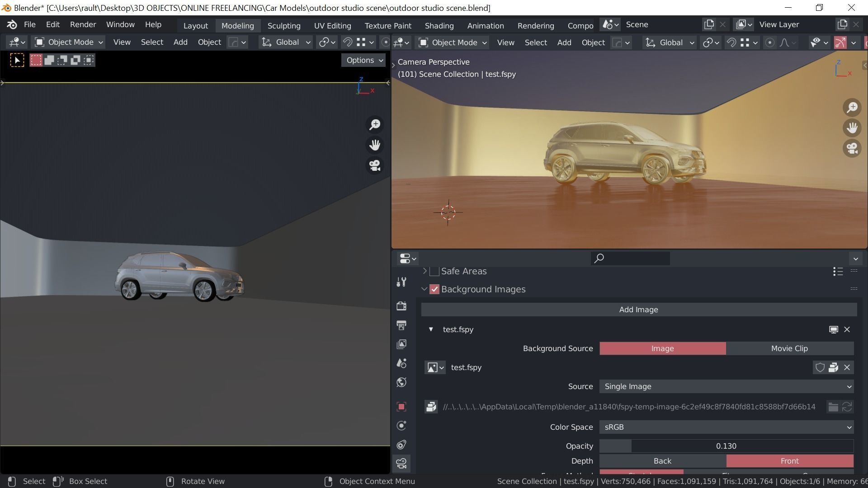Viewport: 868px width, 488px height.
Task: Open file browser folder icon next to path
Action: [x=833, y=407]
